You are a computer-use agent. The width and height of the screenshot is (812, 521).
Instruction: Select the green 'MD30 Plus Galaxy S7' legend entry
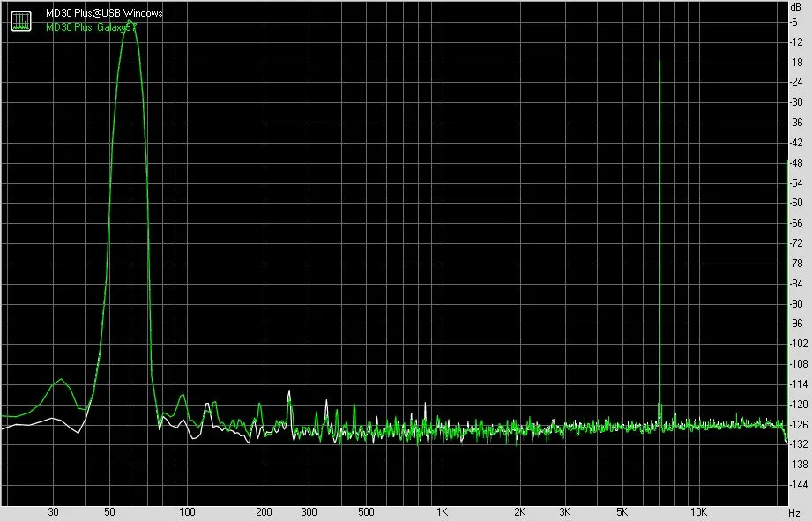[91, 27]
